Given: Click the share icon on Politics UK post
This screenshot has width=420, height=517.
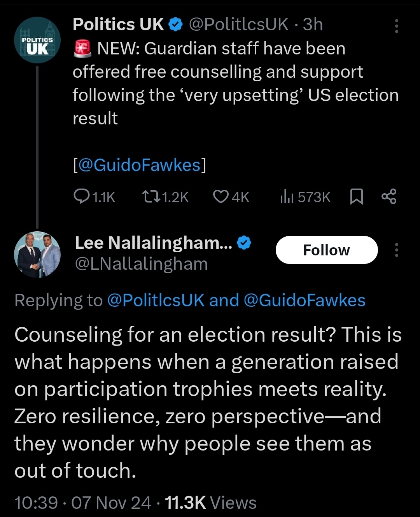Looking at the screenshot, I should click(x=389, y=197).
